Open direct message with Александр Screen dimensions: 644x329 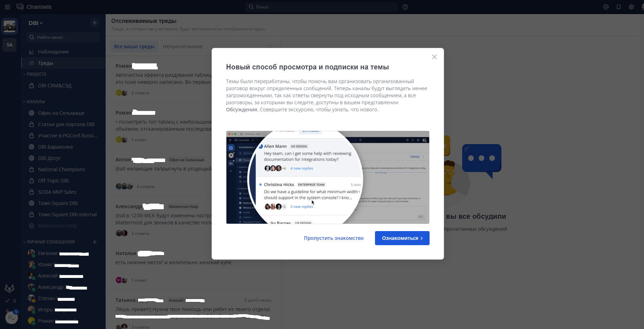click(x=63, y=287)
